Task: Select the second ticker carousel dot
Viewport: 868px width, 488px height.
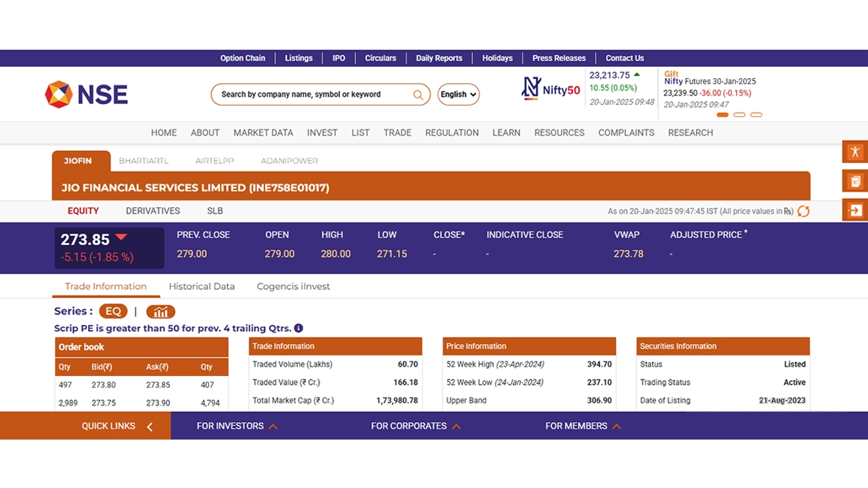Action: (739, 115)
